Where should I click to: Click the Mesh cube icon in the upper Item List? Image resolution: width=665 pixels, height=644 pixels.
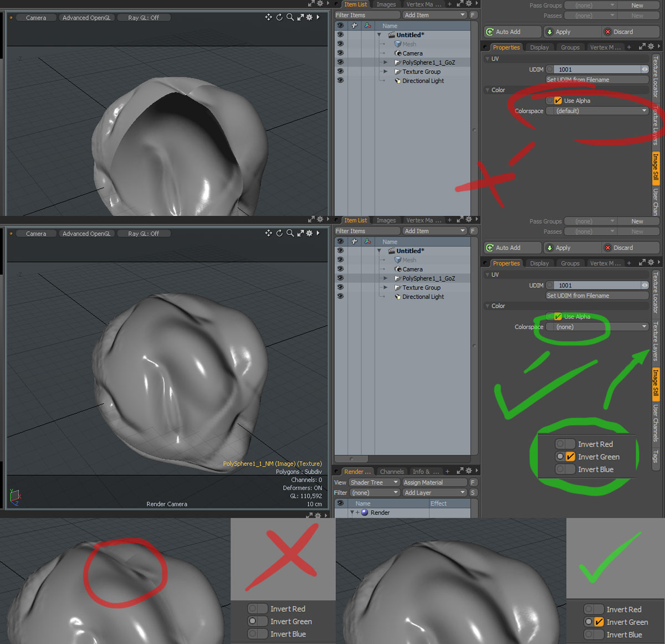coord(398,44)
